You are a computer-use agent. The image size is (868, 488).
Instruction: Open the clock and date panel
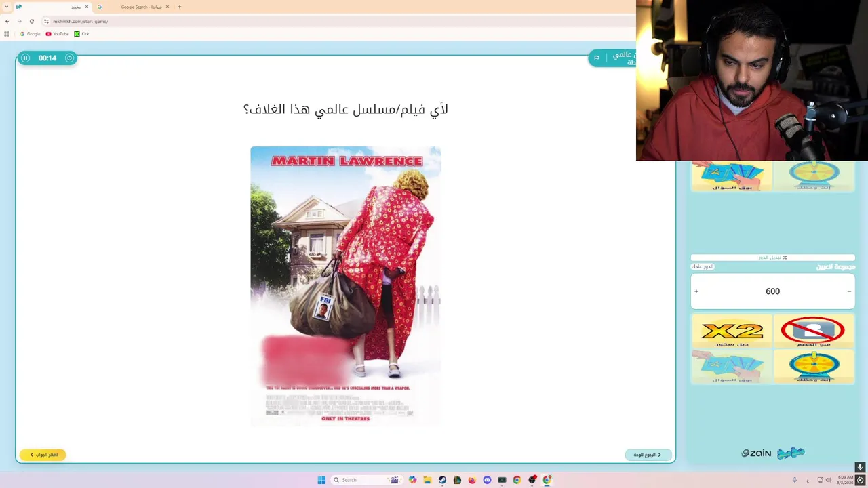[x=845, y=480]
